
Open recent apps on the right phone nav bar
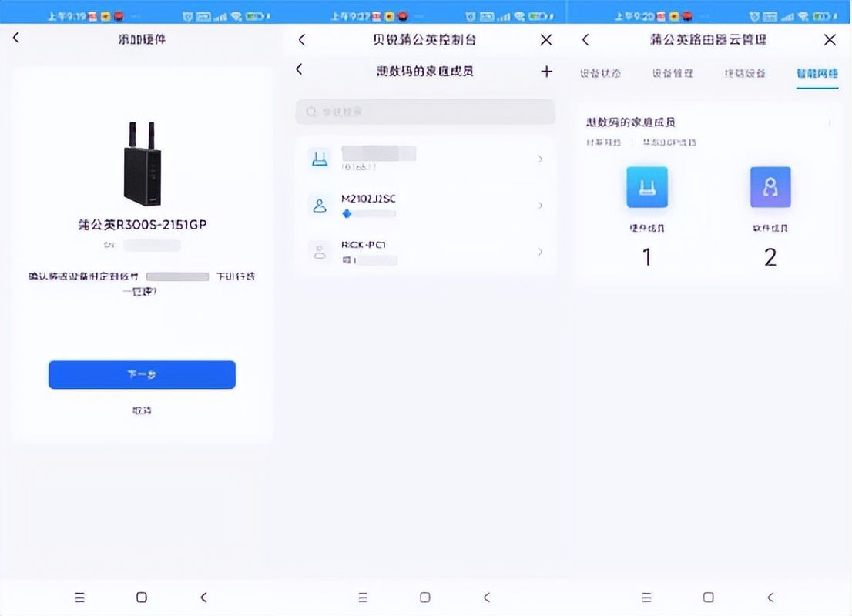point(646,598)
